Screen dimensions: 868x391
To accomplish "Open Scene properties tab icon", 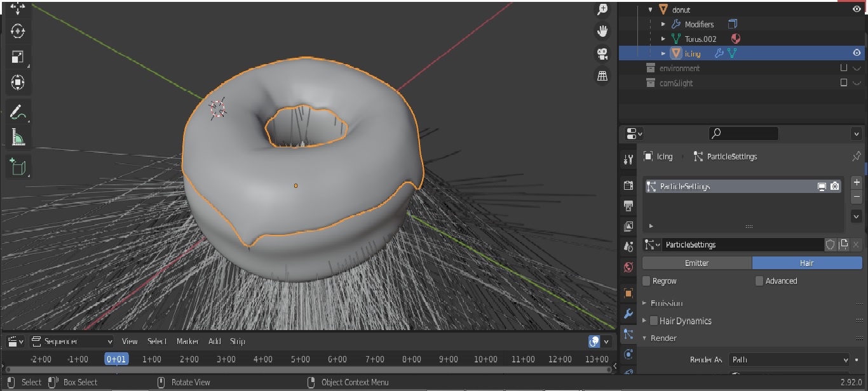I will pyautogui.click(x=628, y=247).
